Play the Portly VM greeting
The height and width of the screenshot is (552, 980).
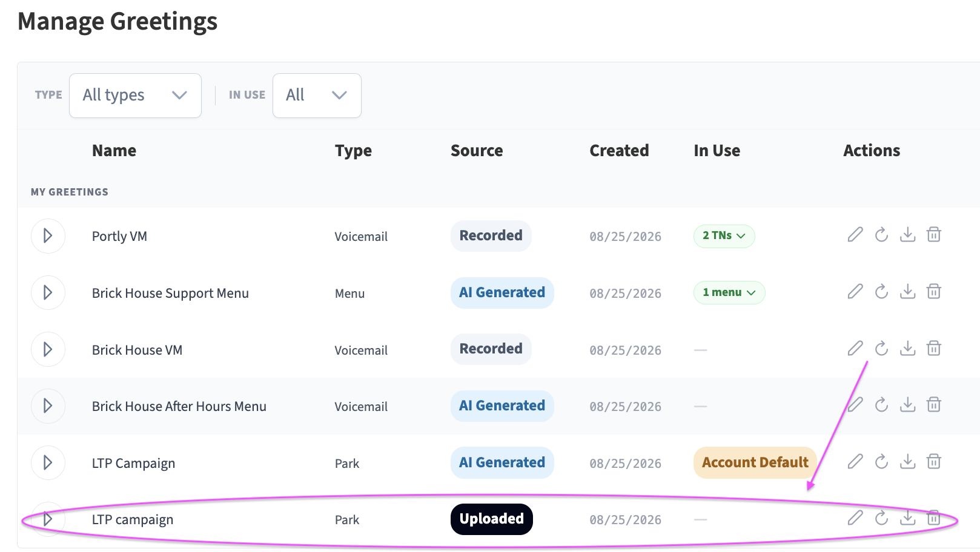[x=48, y=236]
